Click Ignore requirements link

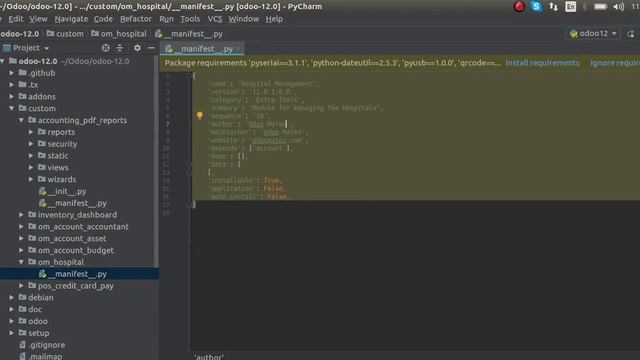pyautogui.click(x=615, y=63)
